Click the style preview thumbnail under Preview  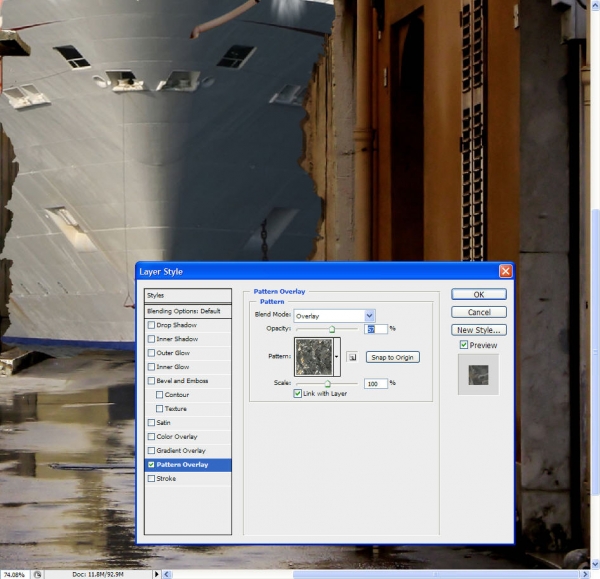pos(478,374)
